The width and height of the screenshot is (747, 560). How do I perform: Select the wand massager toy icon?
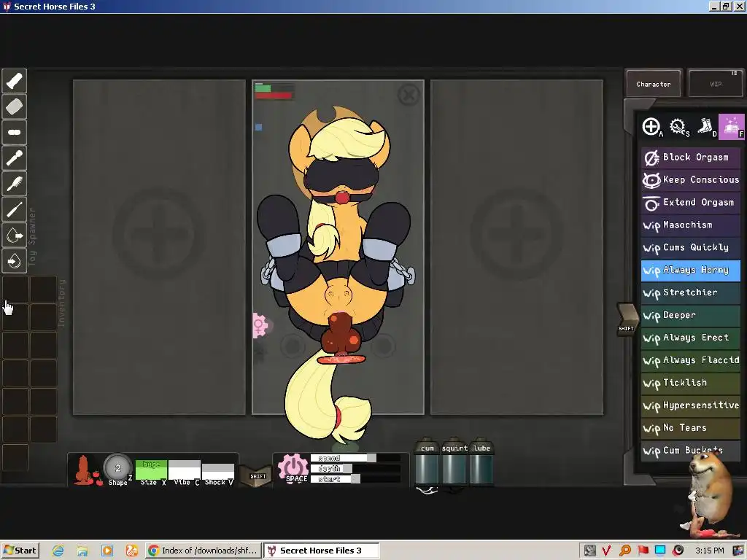(15, 158)
